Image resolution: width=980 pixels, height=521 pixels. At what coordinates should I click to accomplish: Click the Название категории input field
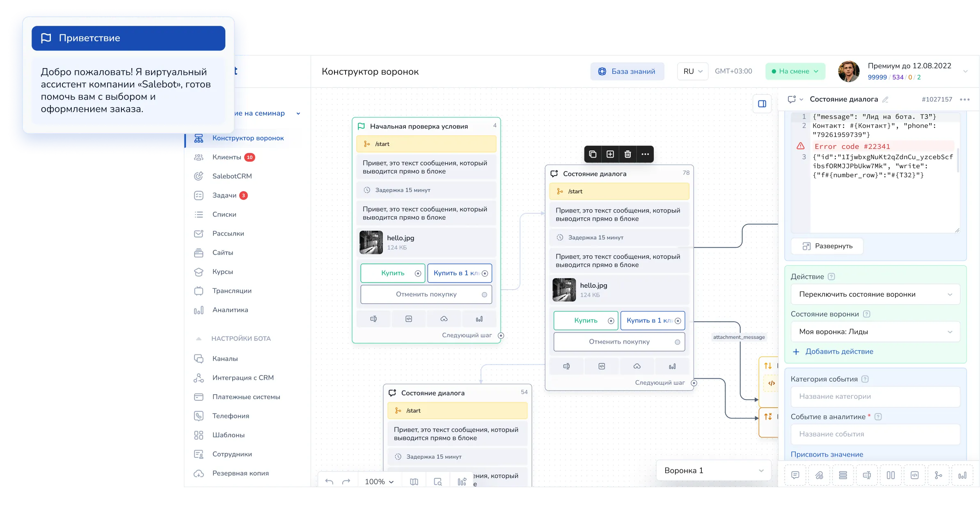(x=875, y=397)
